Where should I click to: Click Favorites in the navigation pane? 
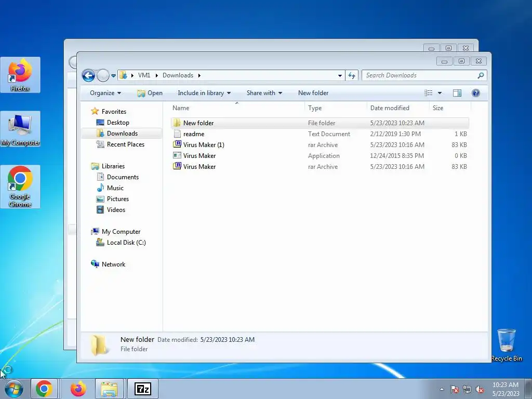[114, 112]
